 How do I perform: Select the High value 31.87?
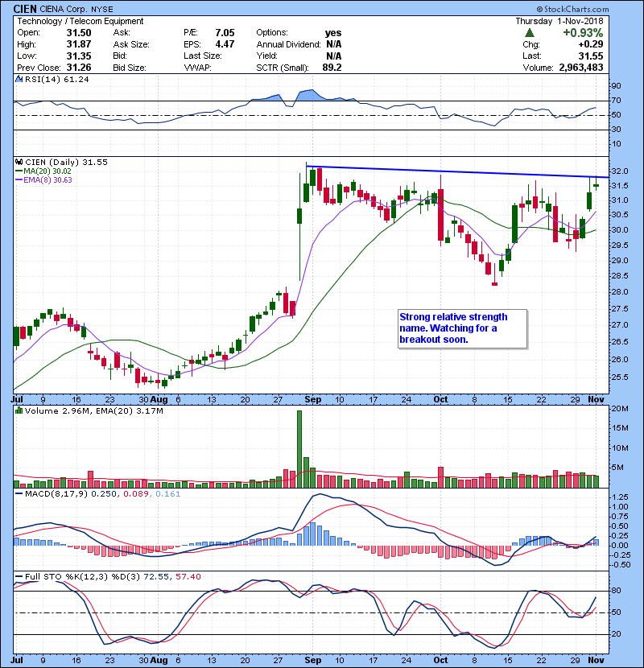tap(79, 44)
